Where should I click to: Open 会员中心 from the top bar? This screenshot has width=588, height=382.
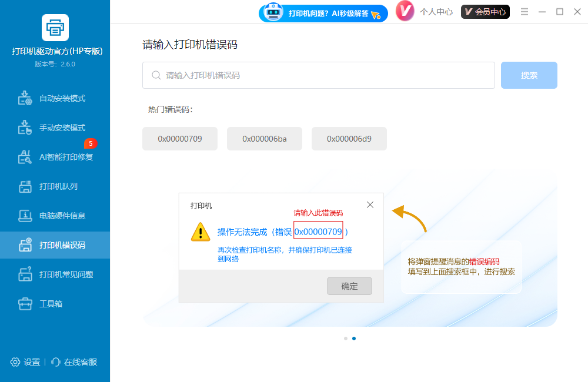pyautogui.click(x=485, y=11)
